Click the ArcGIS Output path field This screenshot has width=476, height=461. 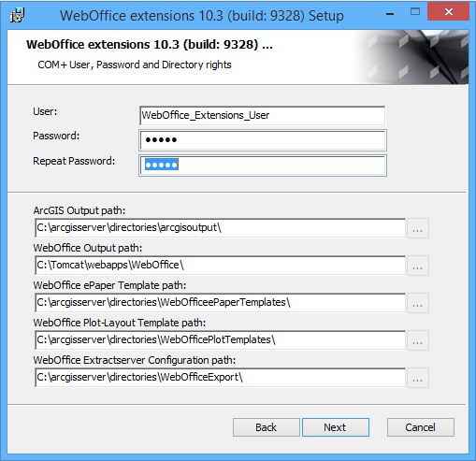pyautogui.click(x=220, y=228)
